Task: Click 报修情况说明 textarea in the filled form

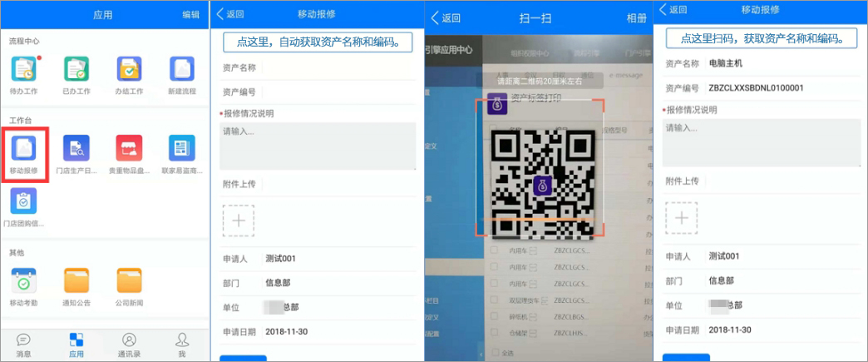Action: pyautogui.click(x=761, y=142)
